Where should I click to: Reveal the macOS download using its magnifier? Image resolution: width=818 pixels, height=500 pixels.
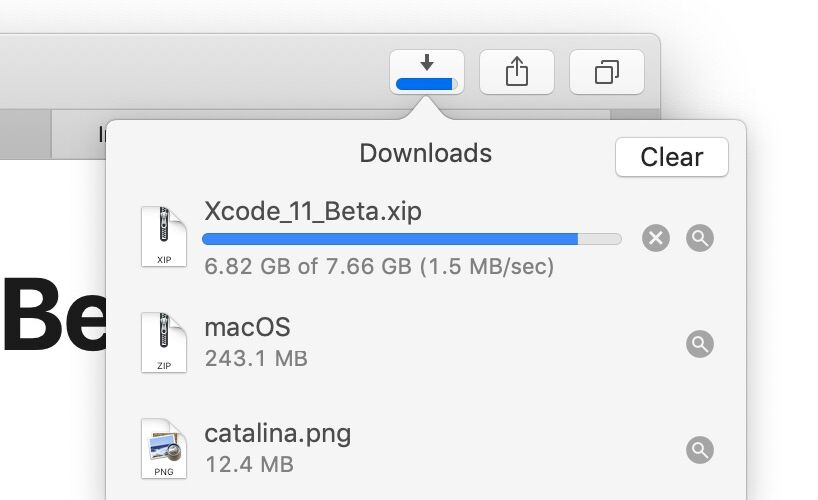click(700, 344)
